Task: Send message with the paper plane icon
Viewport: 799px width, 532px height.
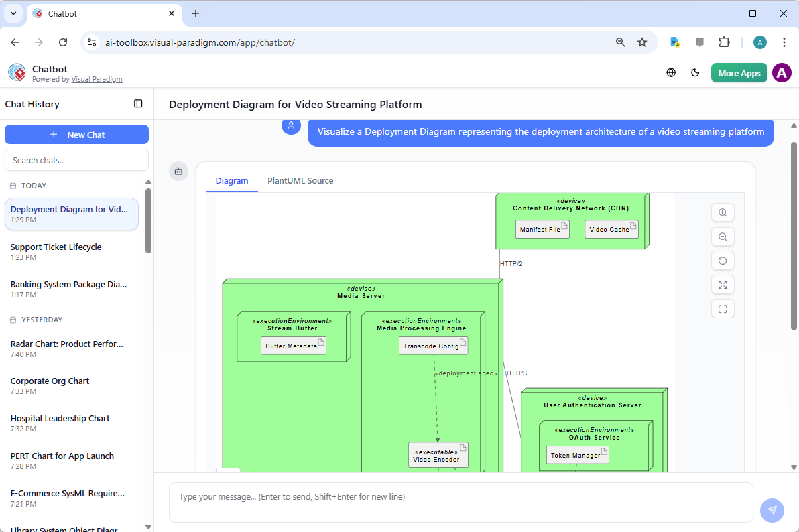Action: (x=772, y=510)
